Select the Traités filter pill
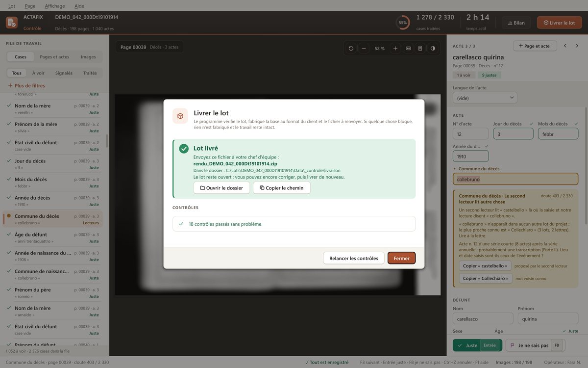This screenshot has height=368, width=588. (x=90, y=73)
